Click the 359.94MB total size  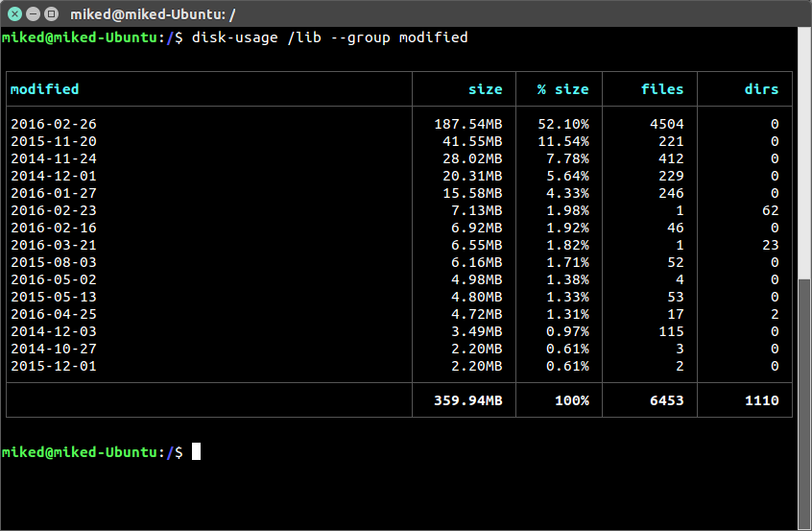[468, 400]
